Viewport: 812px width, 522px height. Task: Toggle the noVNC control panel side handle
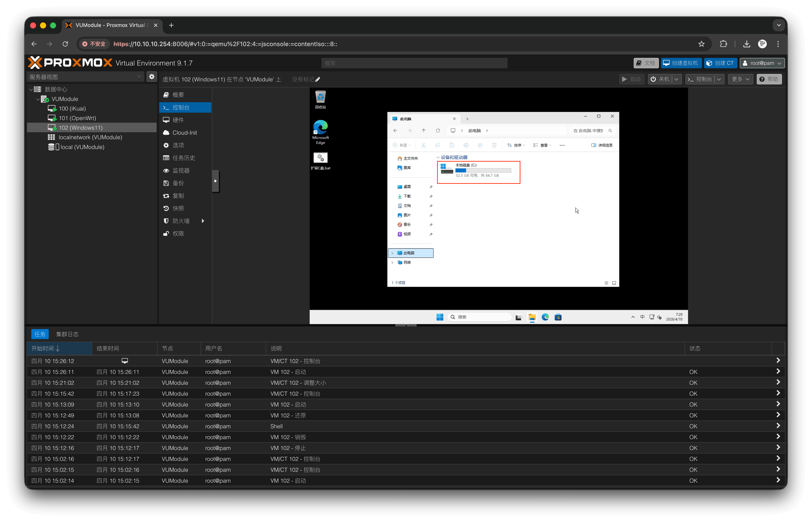tap(215, 181)
